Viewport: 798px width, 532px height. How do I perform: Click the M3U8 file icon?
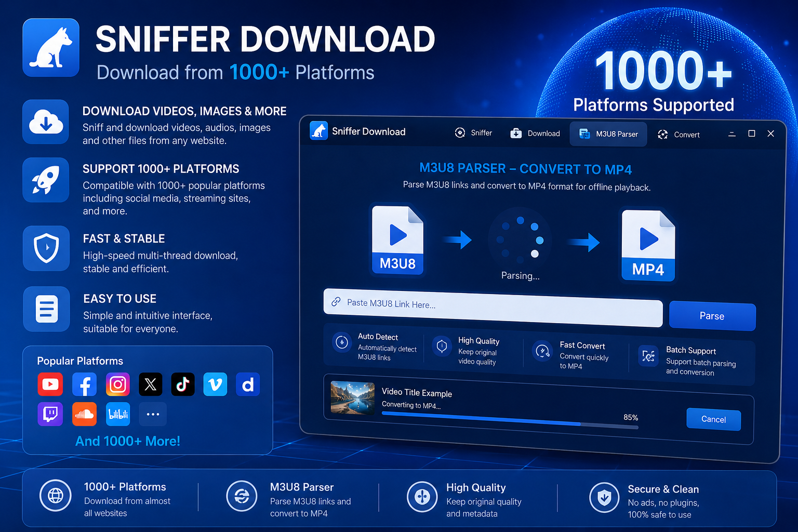coord(398,240)
